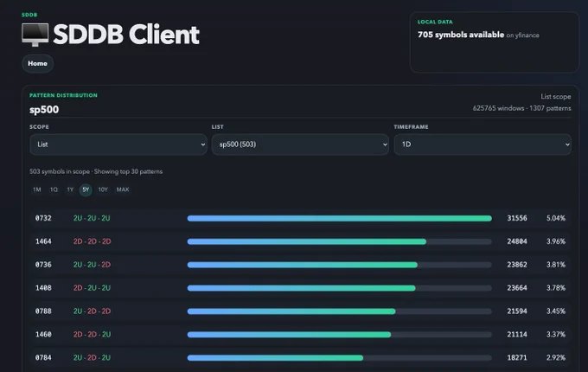Click the count value 21594

(517, 311)
